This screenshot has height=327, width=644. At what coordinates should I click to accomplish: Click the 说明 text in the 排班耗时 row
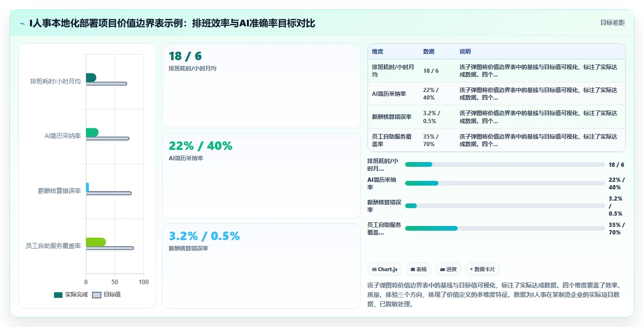click(x=538, y=70)
